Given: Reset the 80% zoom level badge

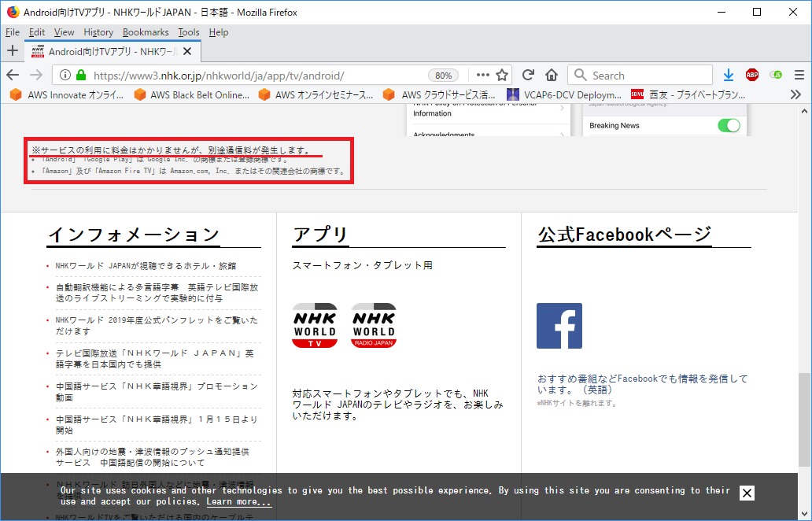Looking at the screenshot, I should [444, 76].
